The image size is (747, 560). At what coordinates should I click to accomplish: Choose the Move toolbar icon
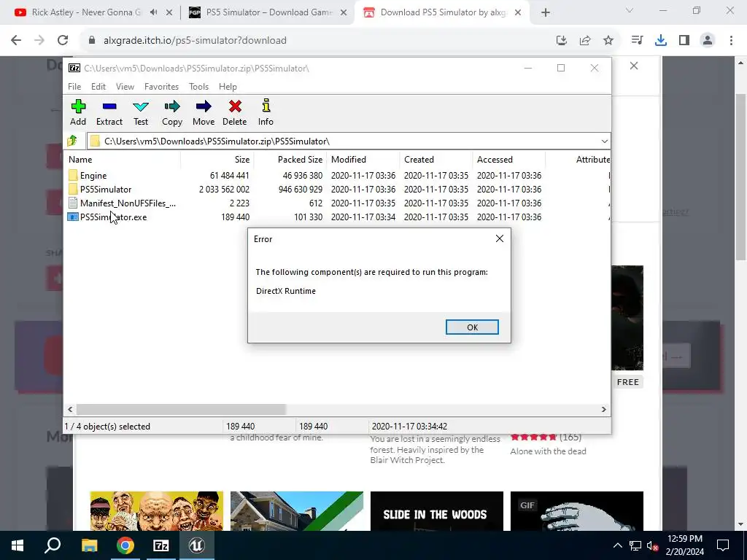pos(204,106)
